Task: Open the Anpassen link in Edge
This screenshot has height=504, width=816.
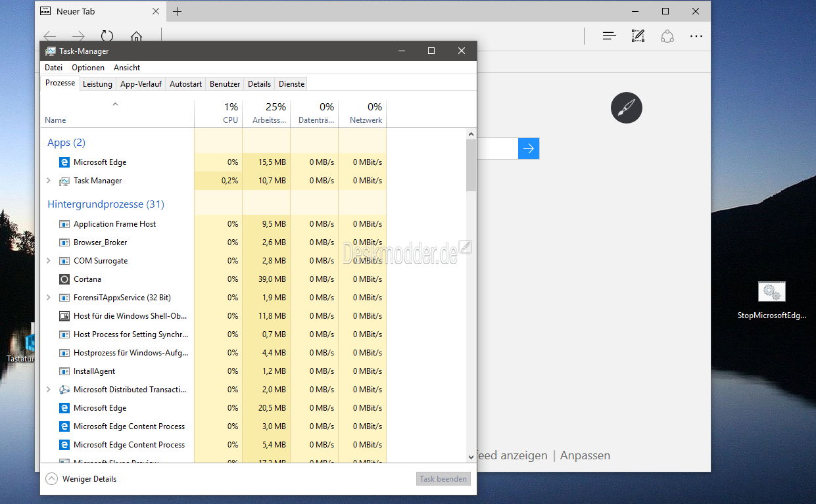Action: pos(585,455)
